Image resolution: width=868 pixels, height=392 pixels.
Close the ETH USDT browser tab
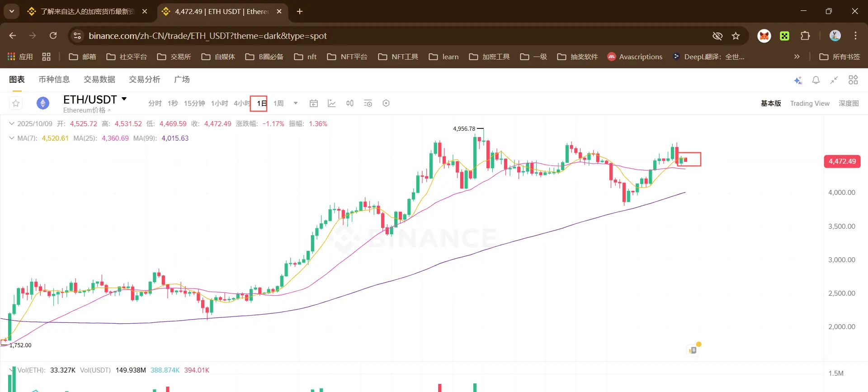tap(279, 11)
